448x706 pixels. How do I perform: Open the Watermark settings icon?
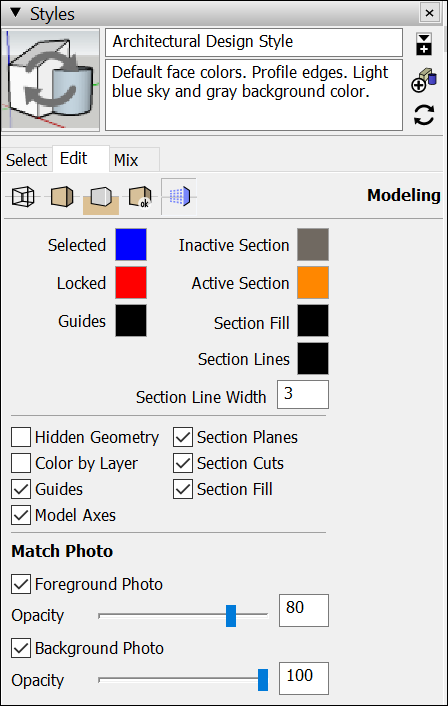pyautogui.click(x=140, y=197)
